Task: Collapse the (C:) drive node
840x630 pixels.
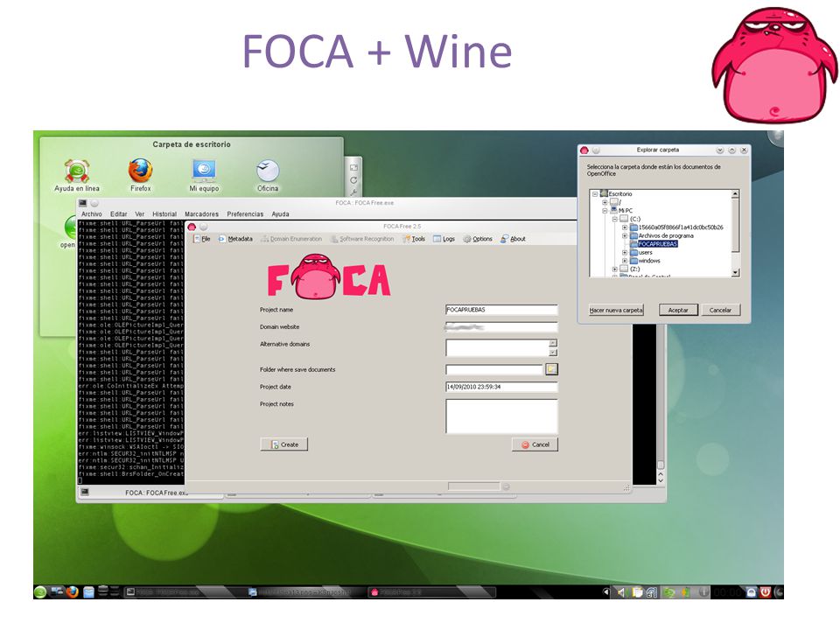Action: pos(615,219)
